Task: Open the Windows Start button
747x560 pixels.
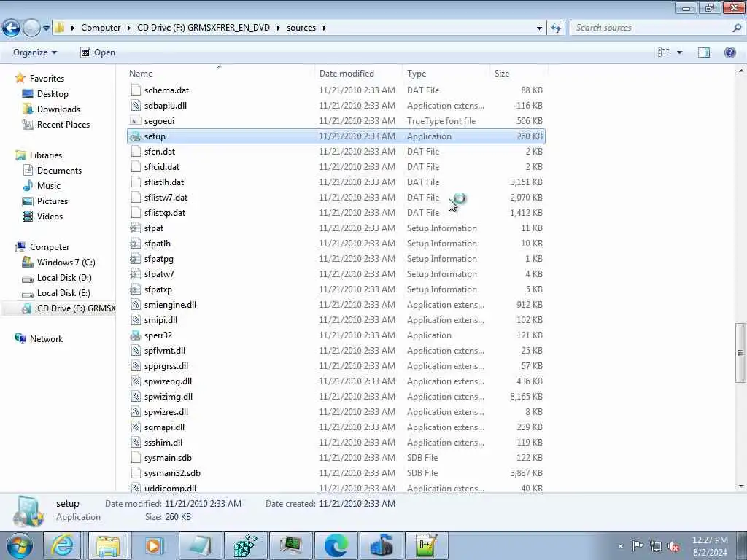Action: [20, 545]
